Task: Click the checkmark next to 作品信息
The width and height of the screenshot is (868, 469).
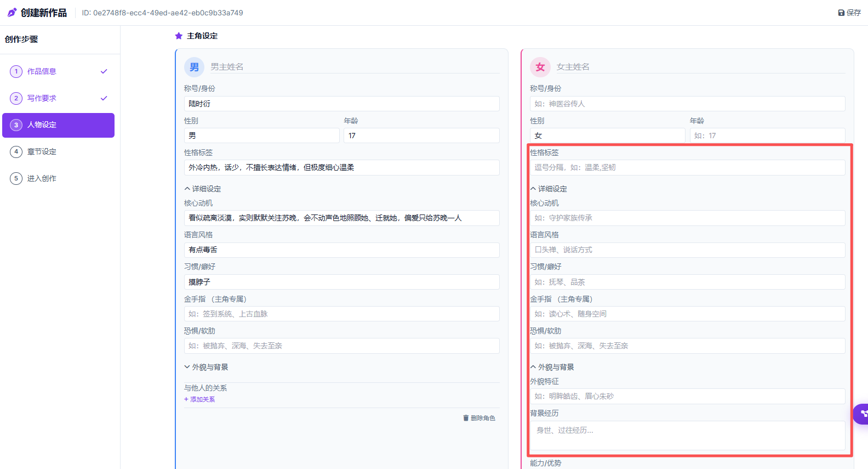Action: (x=104, y=71)
